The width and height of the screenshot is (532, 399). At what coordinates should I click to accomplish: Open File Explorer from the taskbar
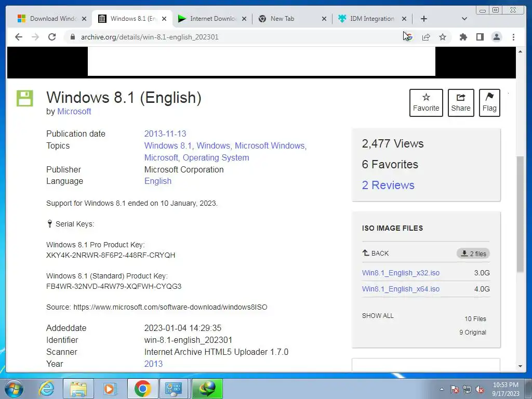pyautogui.click(x=78, y=389)
